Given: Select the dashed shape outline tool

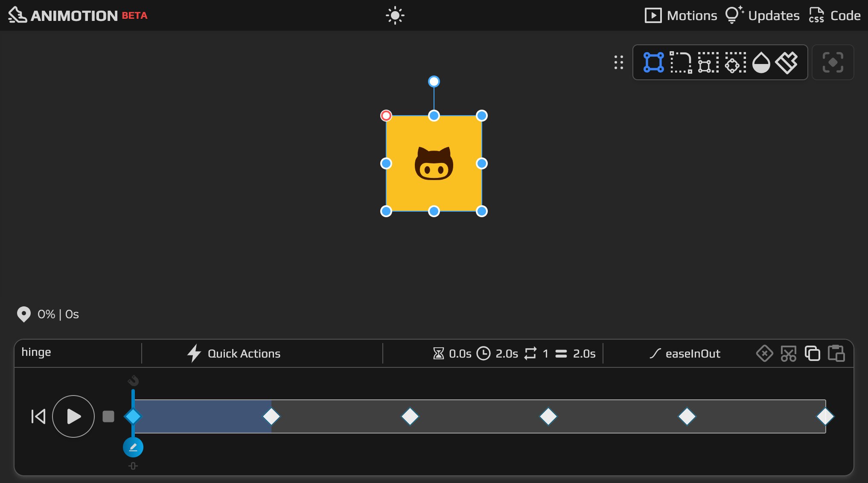Looking at the screenshot, I should [x=736, y=62].
